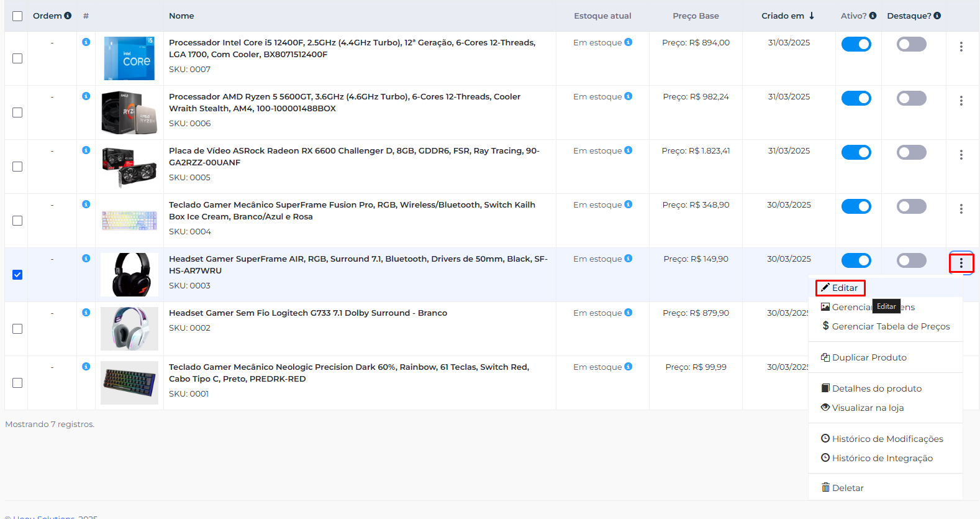This screenshot has height=519, width=980.
Task: Open the ASRock Radeon graphics card thumbnail
Action: tap(129, 167)
